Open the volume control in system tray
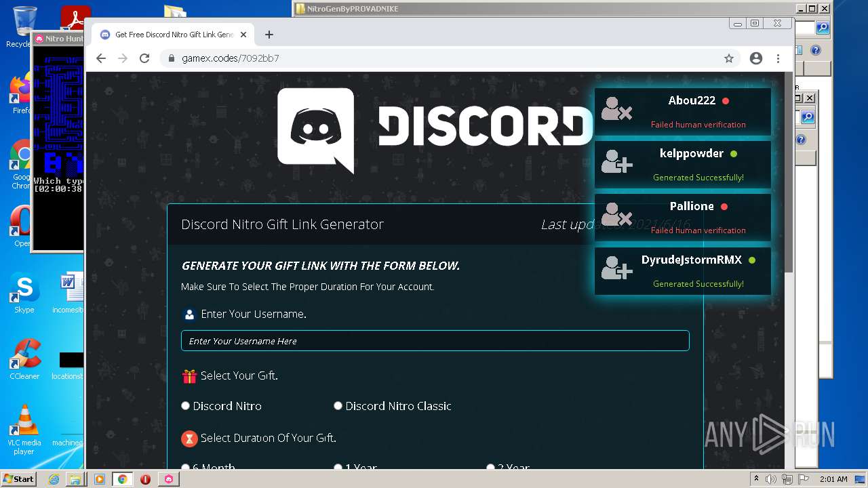The width and height of the screenshot is (868, 488). [x=772, y=479]
